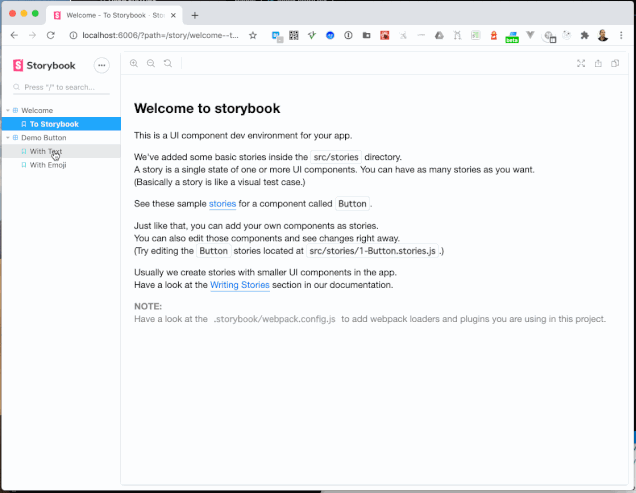Click the src/stories code snippet
The width and height of the screenshot is (636, 493).
pos(336,157)
